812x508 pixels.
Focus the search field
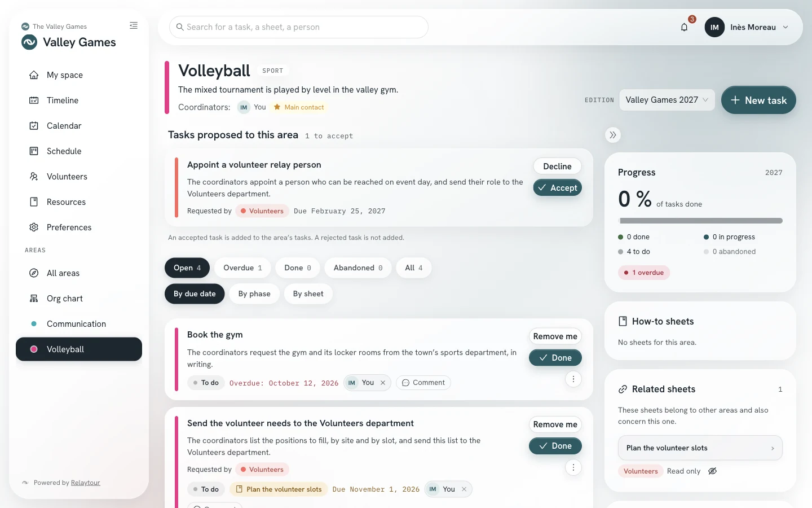point(299,27)
